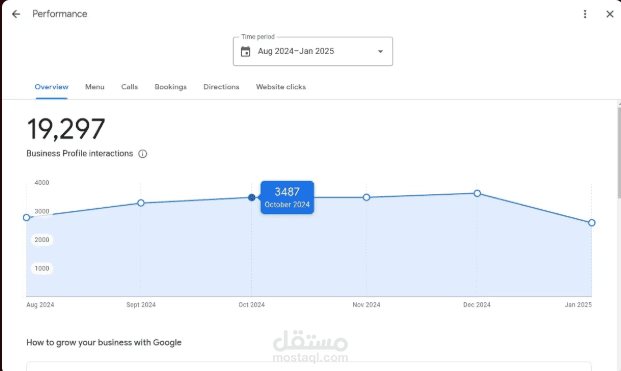
Task: Click the Business Profile interactions label
Action: coord(80,154)
